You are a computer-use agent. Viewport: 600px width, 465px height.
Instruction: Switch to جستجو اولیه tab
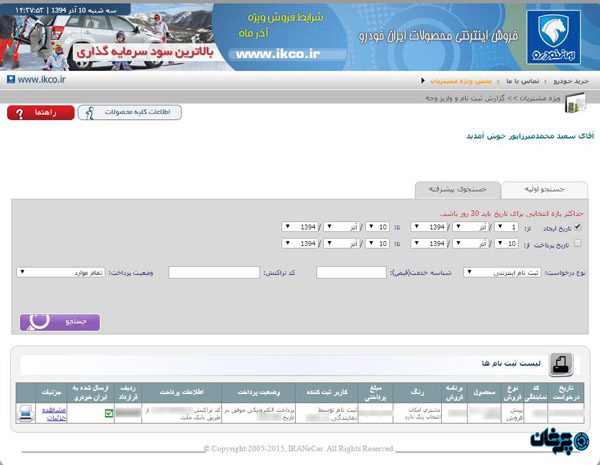point(544,190)
